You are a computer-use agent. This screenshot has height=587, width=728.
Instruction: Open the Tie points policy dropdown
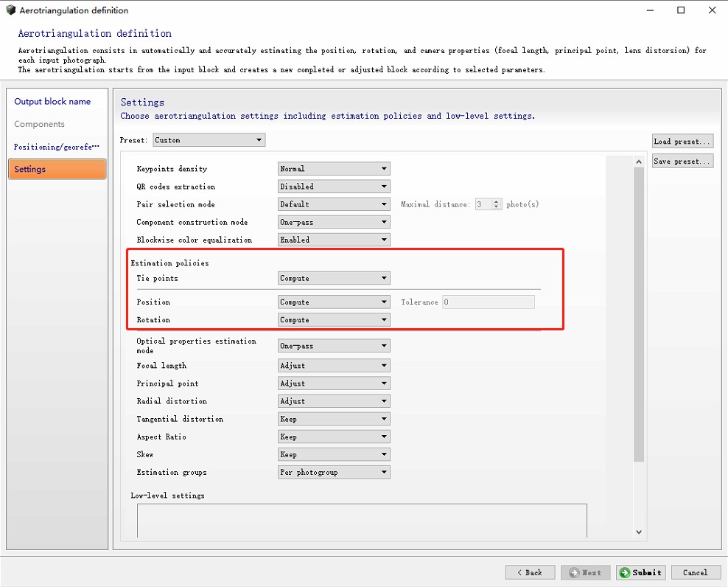click(334, 278)
